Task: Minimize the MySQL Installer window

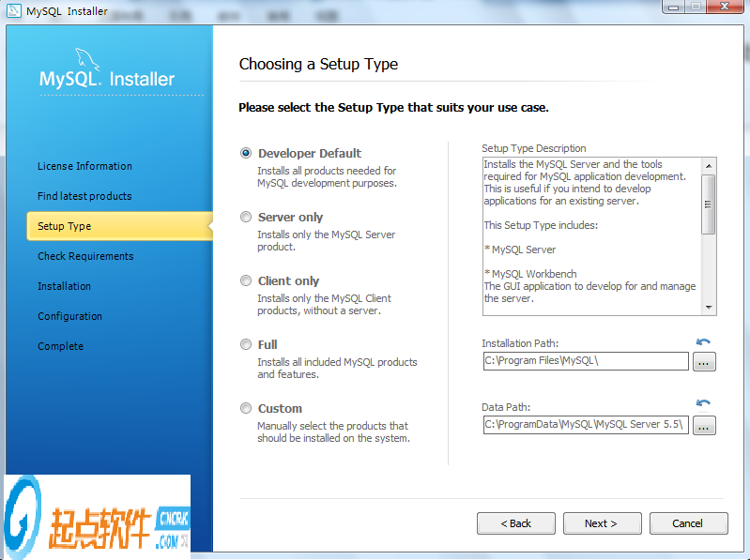Action: pyautogui.click(x=674, y=7)
